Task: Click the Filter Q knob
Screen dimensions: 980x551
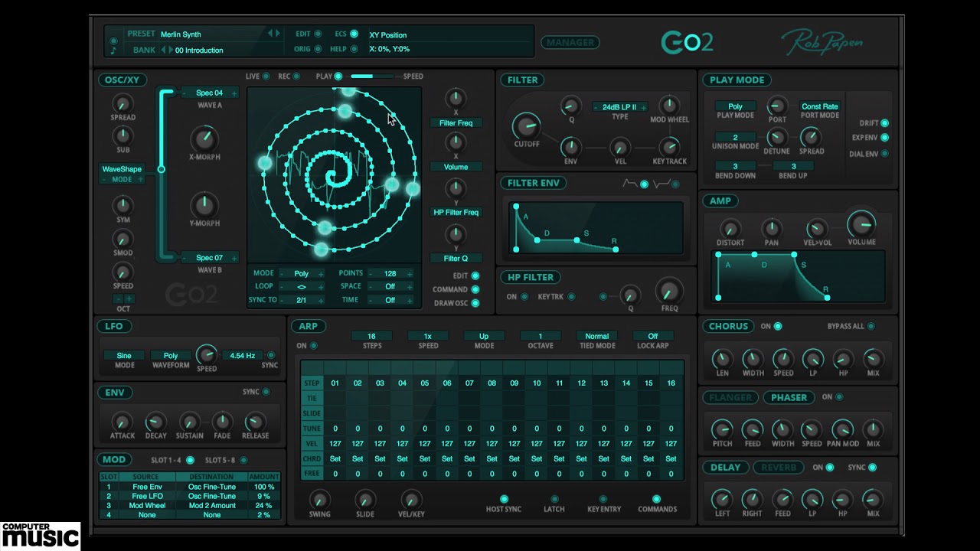Action: pyautogui.click(x=570, y=106)
